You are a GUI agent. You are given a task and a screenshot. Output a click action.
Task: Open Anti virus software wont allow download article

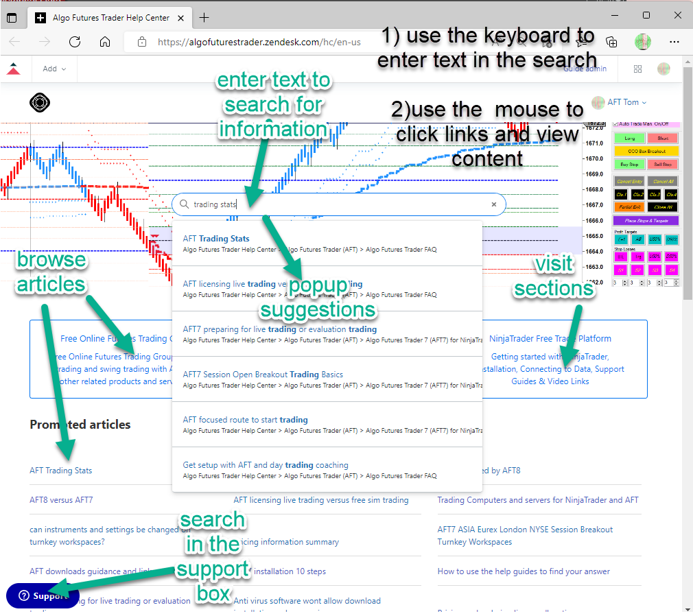307,600
